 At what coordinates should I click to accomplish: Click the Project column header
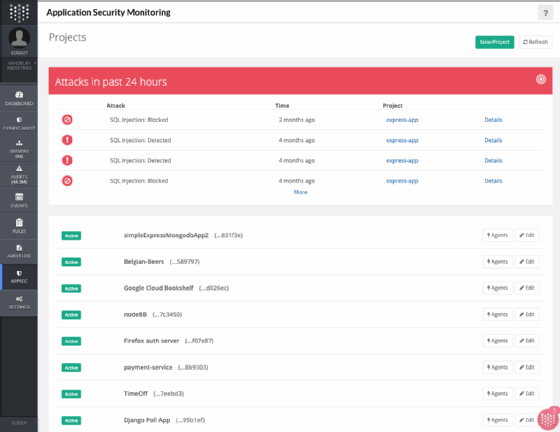[392, 106]
